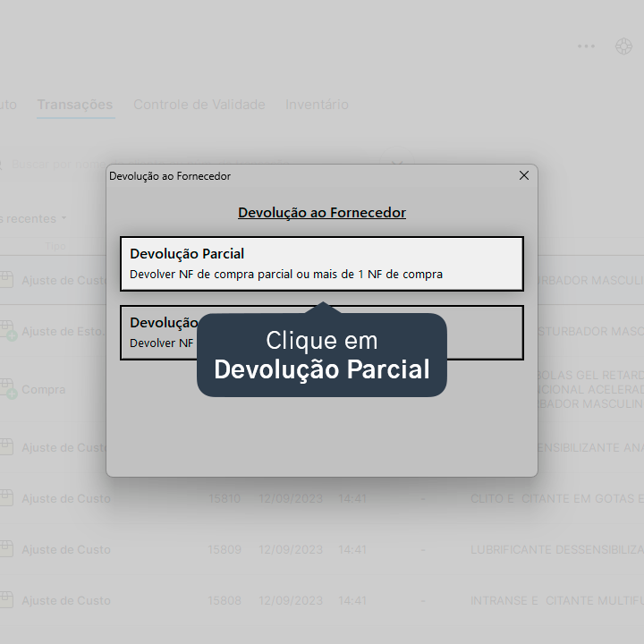Image resolution: width=644 pixels, height=644 pixels.
Task: Click Ajuste de Custo icon for 15810
Action: [6, 497]
